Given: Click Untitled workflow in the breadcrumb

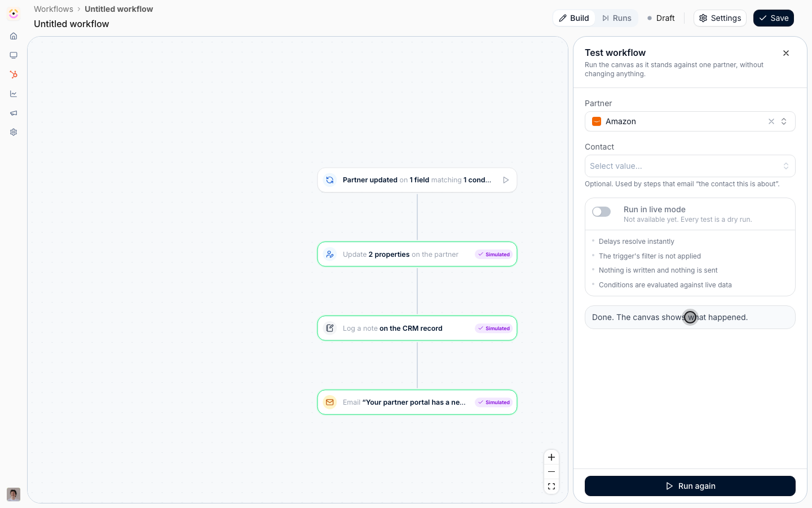Looking at the screenshot, I should coord(119,9).
